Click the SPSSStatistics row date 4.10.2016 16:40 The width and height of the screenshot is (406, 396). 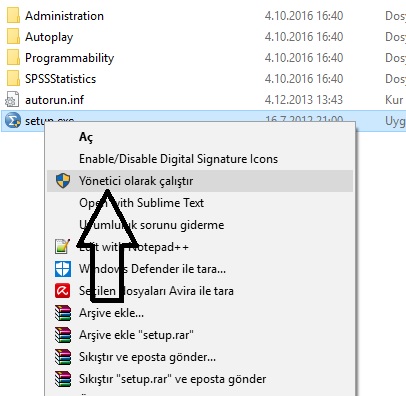tap(304, 79)
